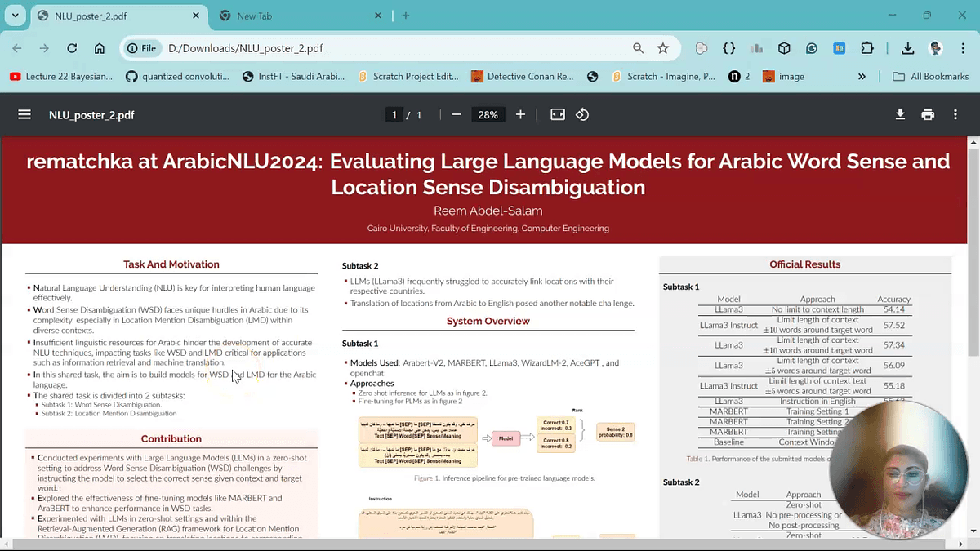
Task: Click the 57.52 accuracy value
Action: coord(893,325)
